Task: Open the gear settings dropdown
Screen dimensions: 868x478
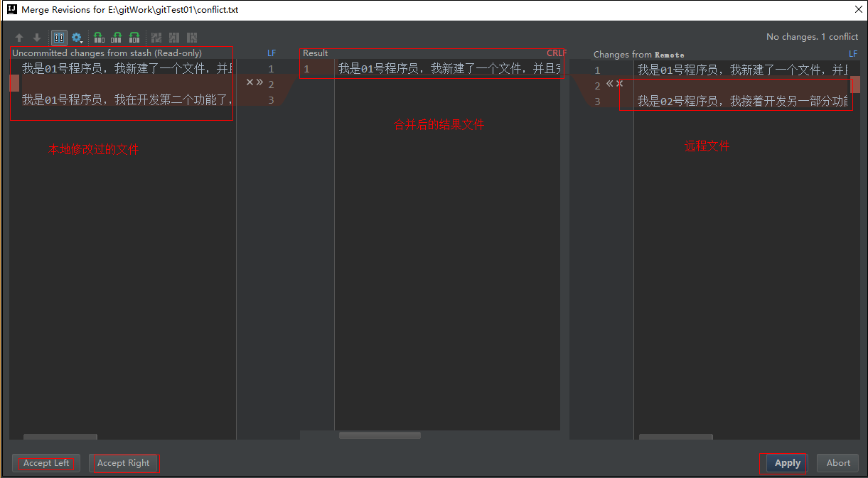Action: click(77, 38)
